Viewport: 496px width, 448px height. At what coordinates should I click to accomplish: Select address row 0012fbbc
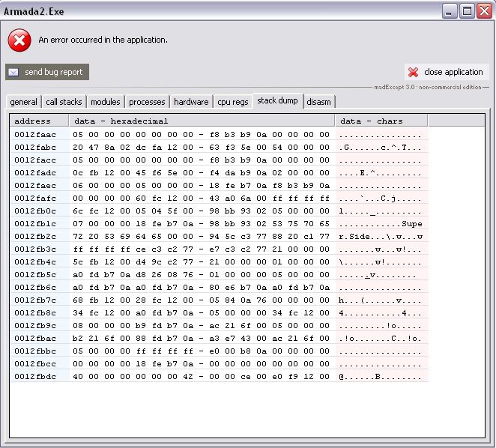220,351
